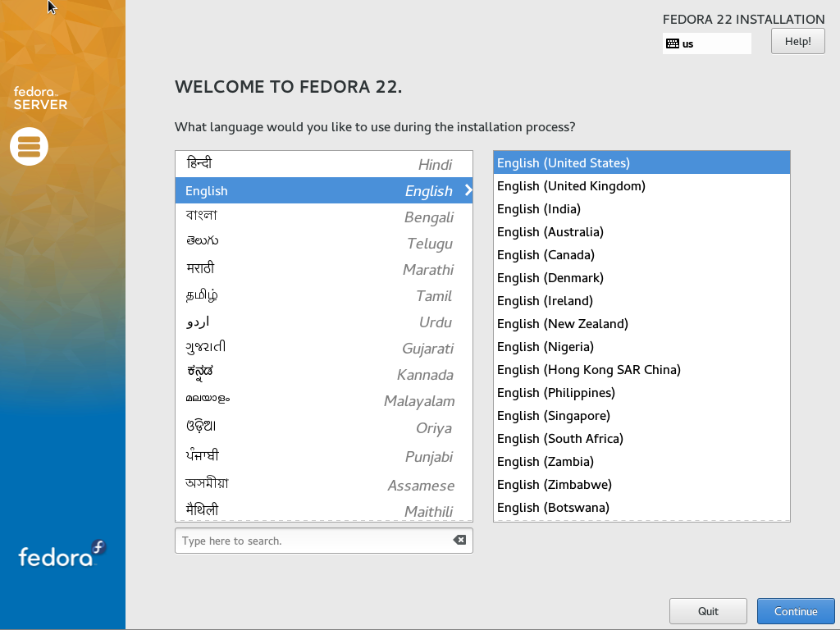840x630 pixels.
Task: Open the us keyboard layout indicator
Action: click(706, 43)
